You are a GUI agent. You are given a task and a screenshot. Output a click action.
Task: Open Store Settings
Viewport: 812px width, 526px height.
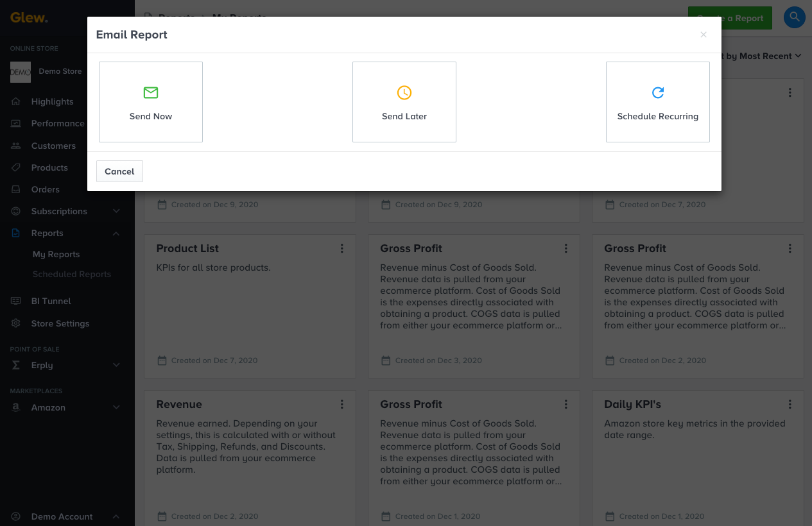(60, 323)
